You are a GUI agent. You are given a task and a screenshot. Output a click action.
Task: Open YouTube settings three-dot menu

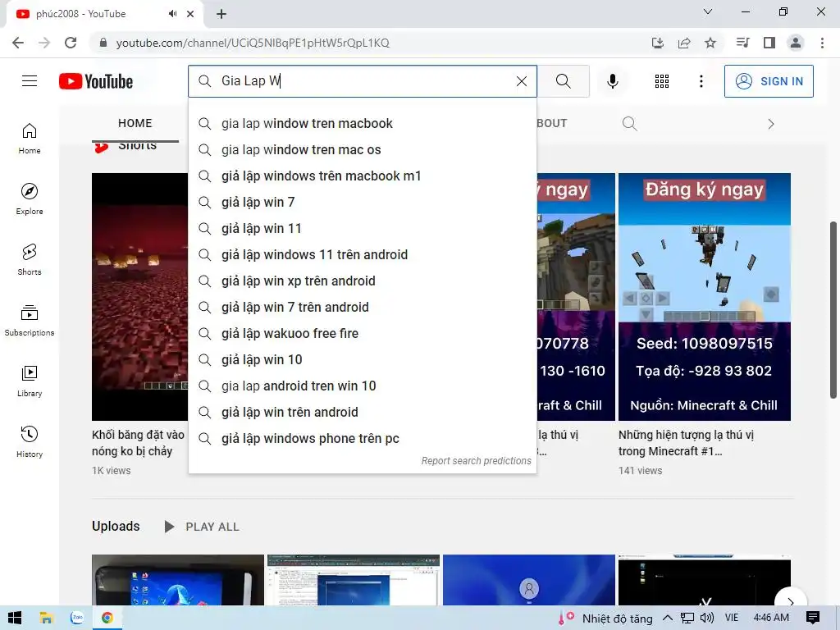click(x=701, y=81)
